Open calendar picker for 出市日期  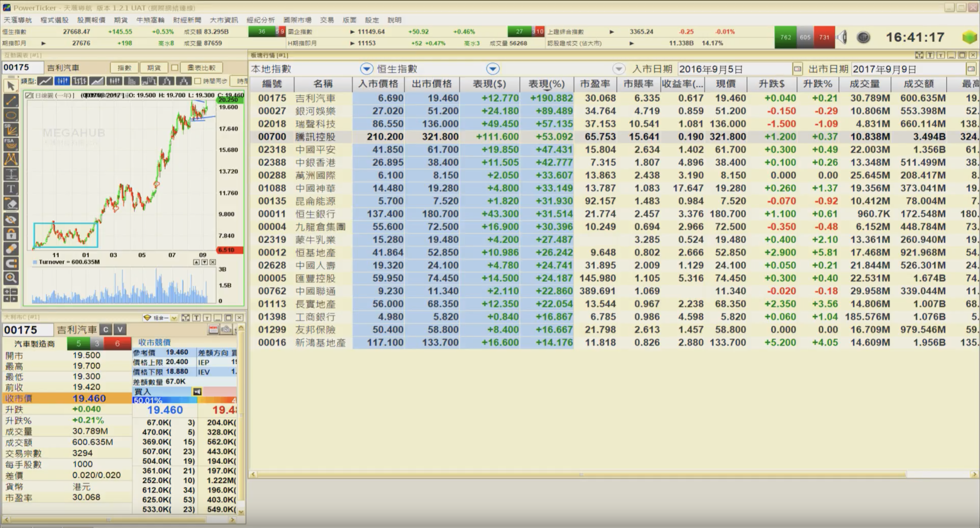click(971, 69)
